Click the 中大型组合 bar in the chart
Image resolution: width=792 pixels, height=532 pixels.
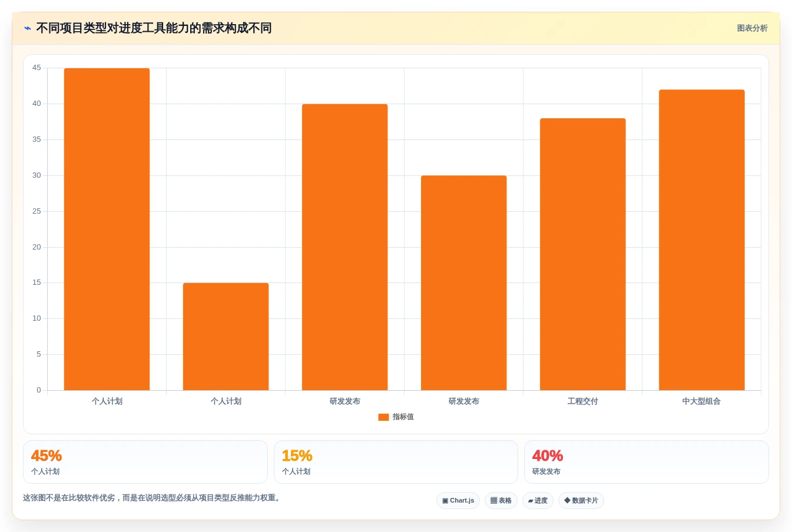tap(702, 240)
